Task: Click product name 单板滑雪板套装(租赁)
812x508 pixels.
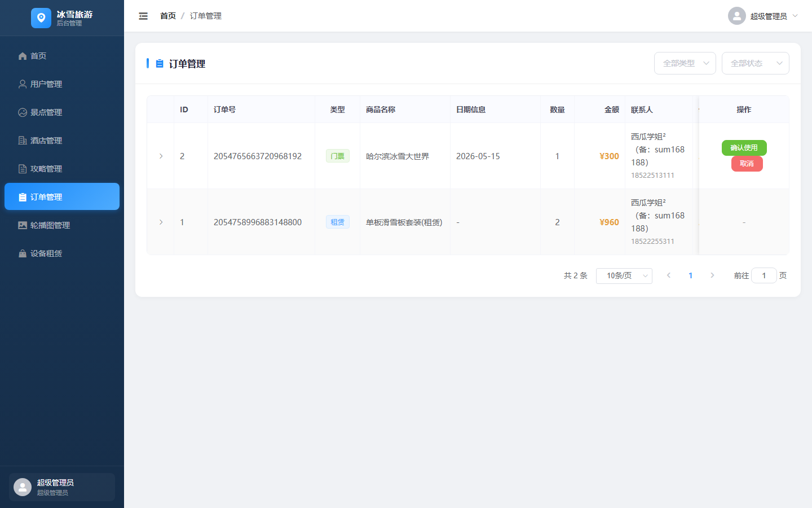Action: click(404, 222)
